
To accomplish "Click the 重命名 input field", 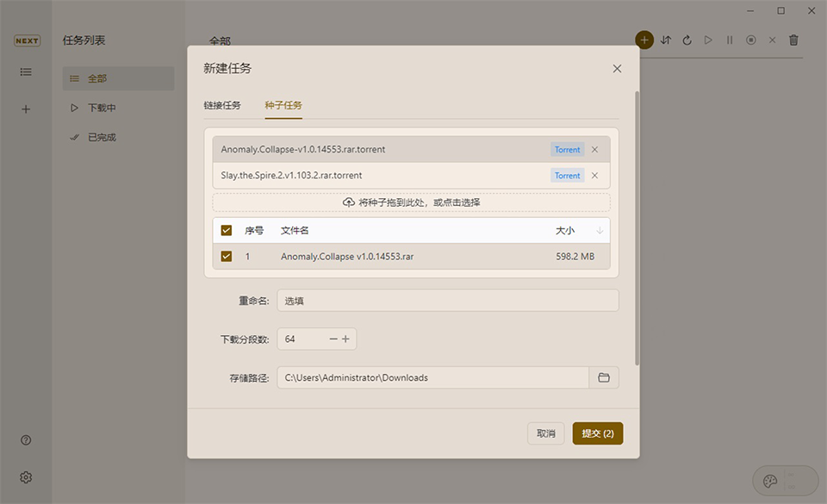I will pos(447,301).
